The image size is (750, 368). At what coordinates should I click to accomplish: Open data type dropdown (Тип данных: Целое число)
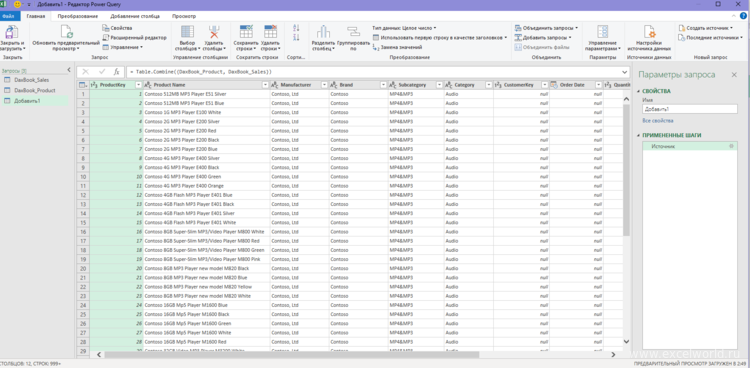404,28
